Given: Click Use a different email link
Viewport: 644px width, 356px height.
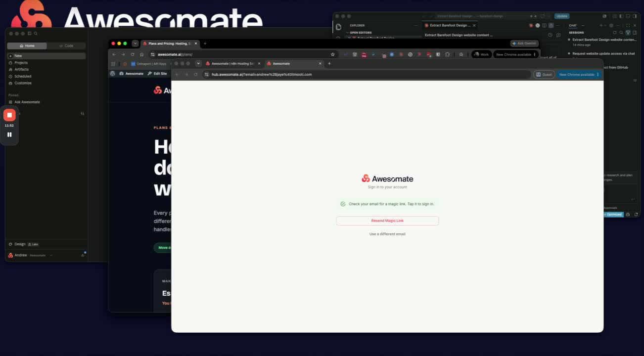Looking at the screenshot, I should (387, 234).
